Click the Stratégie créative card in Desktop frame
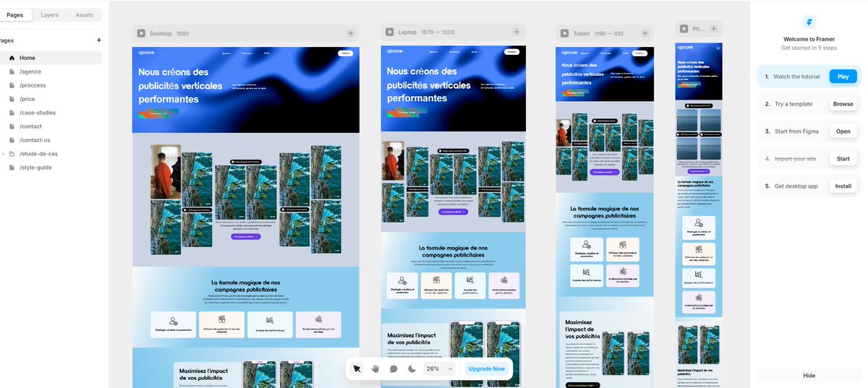 174,324
